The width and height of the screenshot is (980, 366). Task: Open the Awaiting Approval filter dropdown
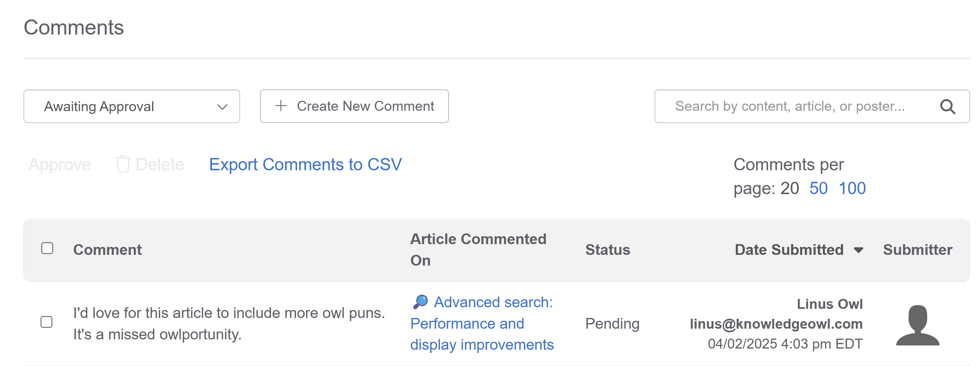pos(132,106)
